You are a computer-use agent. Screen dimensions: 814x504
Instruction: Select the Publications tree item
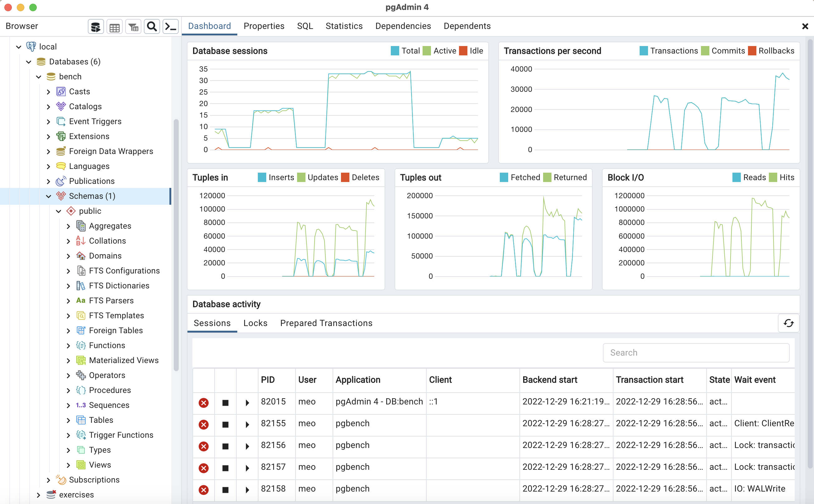click(x=92, y=181)
